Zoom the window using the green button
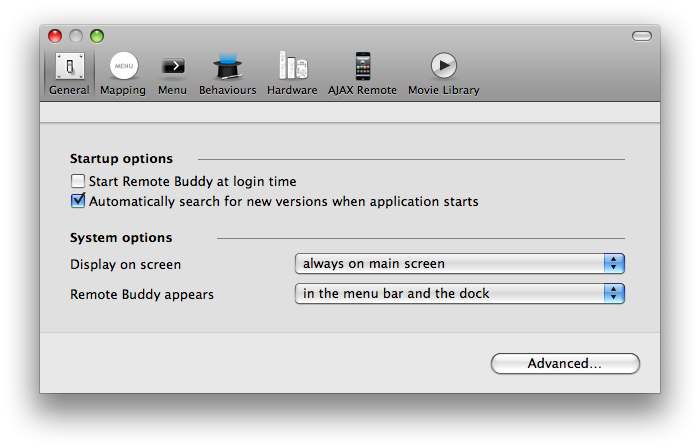This screenshot has width=700, height=448. pos(97,36)
